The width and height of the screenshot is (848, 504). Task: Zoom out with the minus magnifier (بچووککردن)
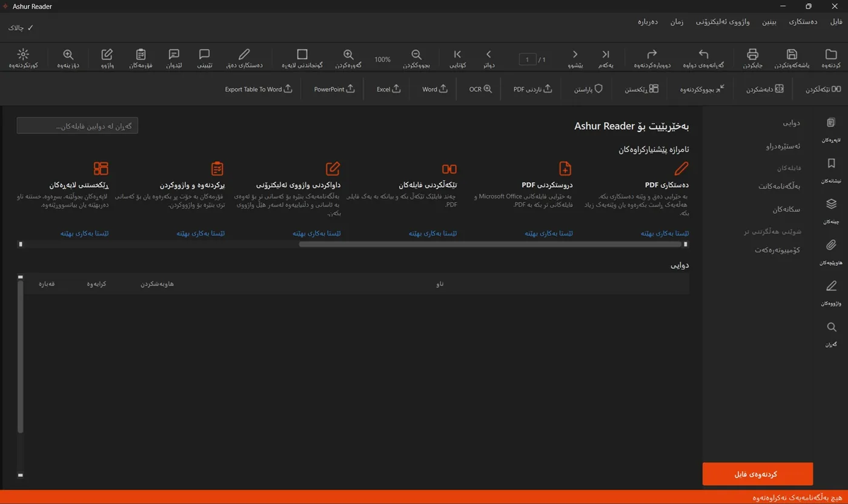416,58
